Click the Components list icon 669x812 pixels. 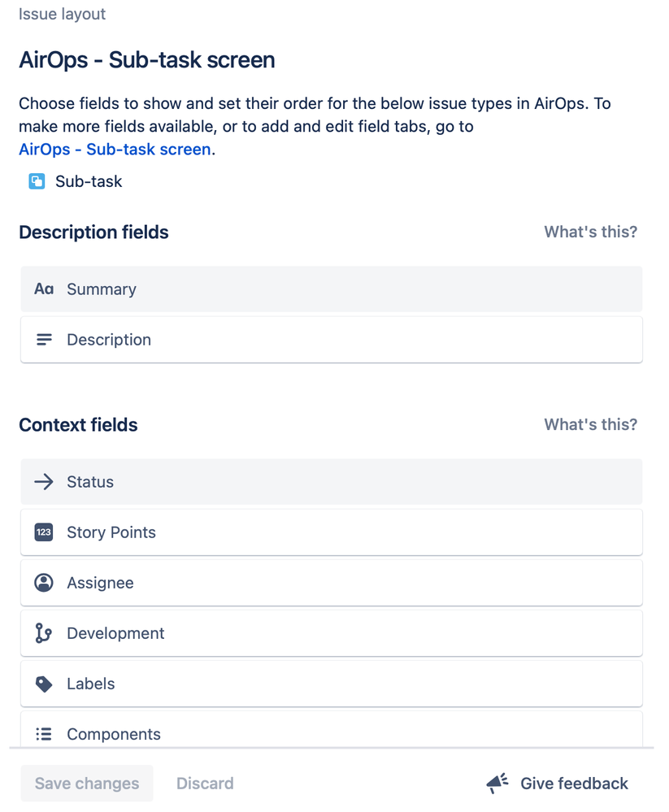(x=44, y=734)
